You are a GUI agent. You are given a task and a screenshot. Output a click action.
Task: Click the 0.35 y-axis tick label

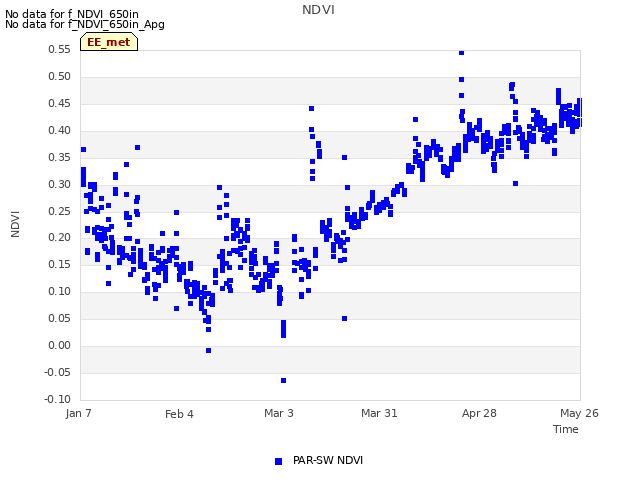pyautogui.click(x=59, y=157)
